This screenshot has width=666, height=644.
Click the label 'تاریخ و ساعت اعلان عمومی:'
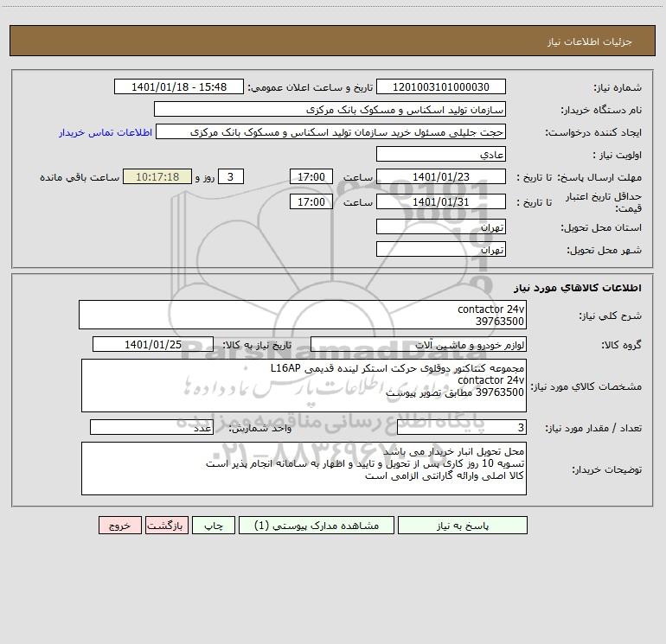[x=311, y=87]
